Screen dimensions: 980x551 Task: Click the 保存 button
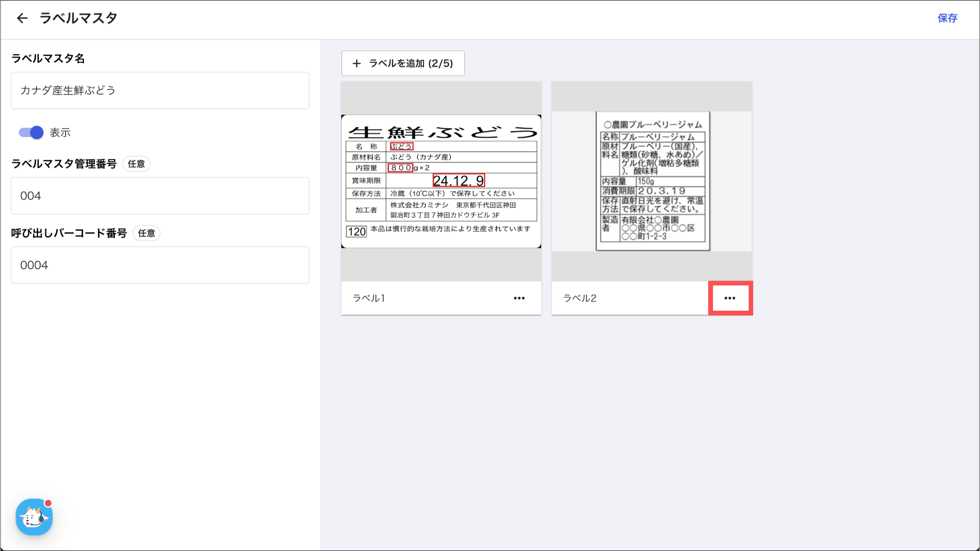(x=947, y=18)
